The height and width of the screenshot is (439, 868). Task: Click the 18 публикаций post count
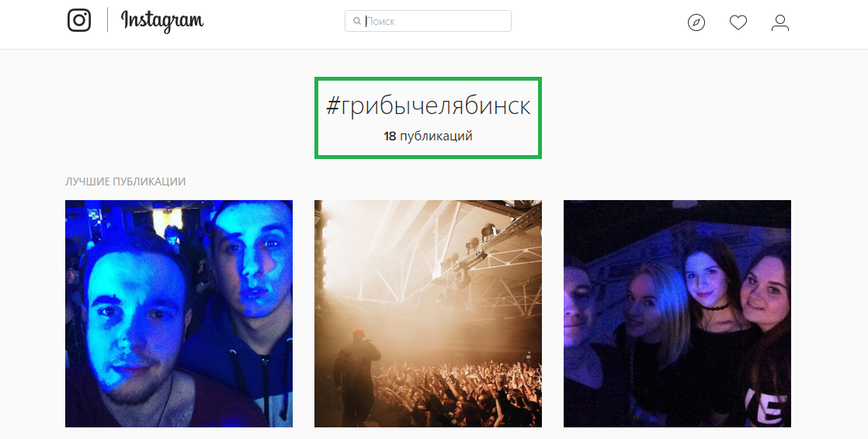(x=428, y=136)
